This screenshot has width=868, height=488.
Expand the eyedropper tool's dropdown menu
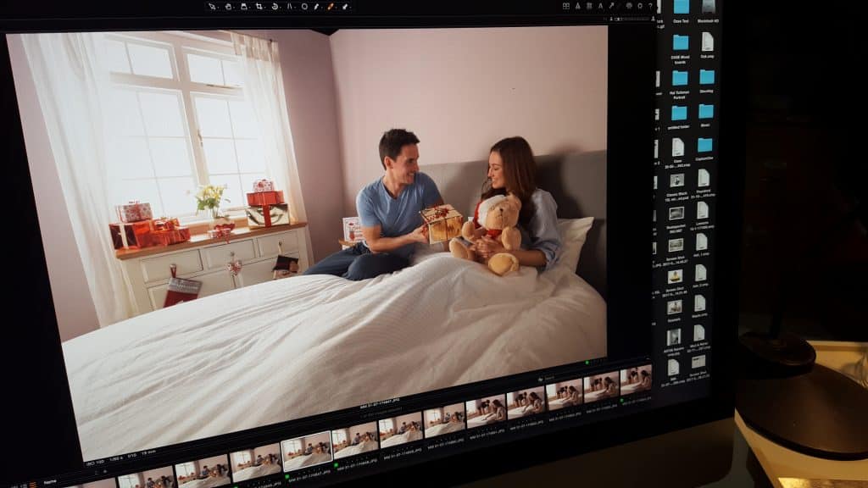pyautogui.click(x=323, y=8)
